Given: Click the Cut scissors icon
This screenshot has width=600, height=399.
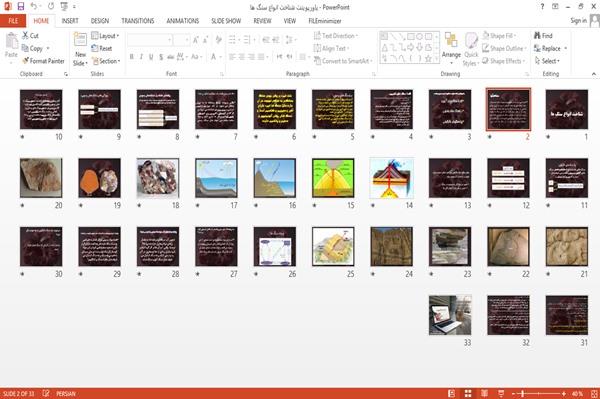Looking at the screenshot, I should 25,36.
